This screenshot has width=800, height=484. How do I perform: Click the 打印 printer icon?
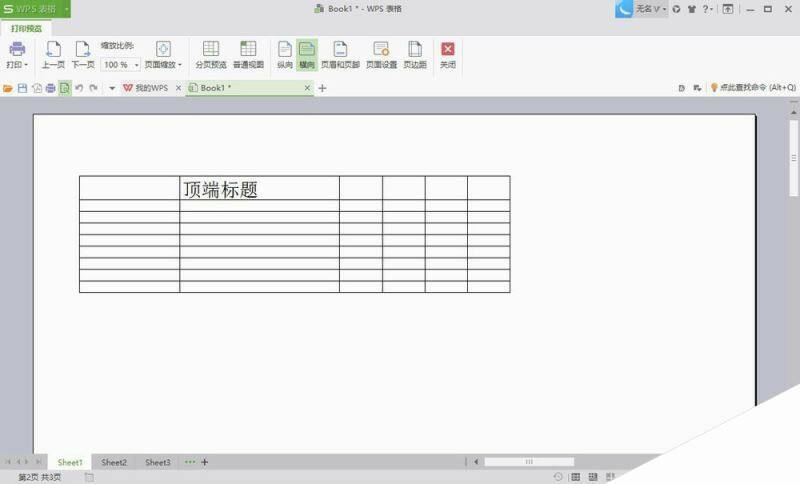coord(17,49)
